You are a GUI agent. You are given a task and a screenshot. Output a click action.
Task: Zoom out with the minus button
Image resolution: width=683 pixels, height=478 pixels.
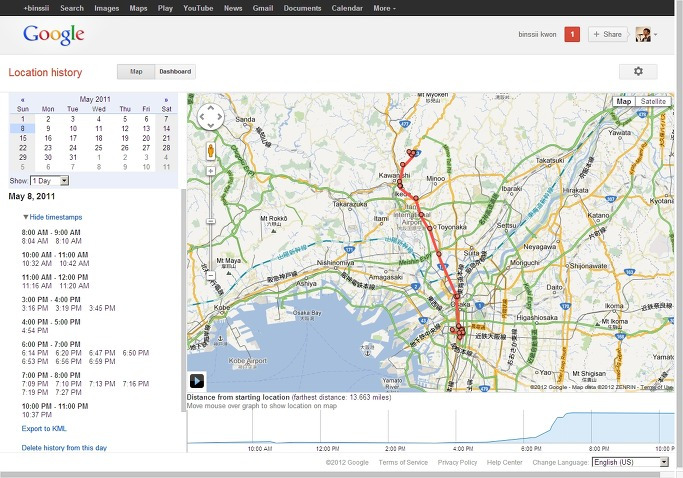point(211,276)
